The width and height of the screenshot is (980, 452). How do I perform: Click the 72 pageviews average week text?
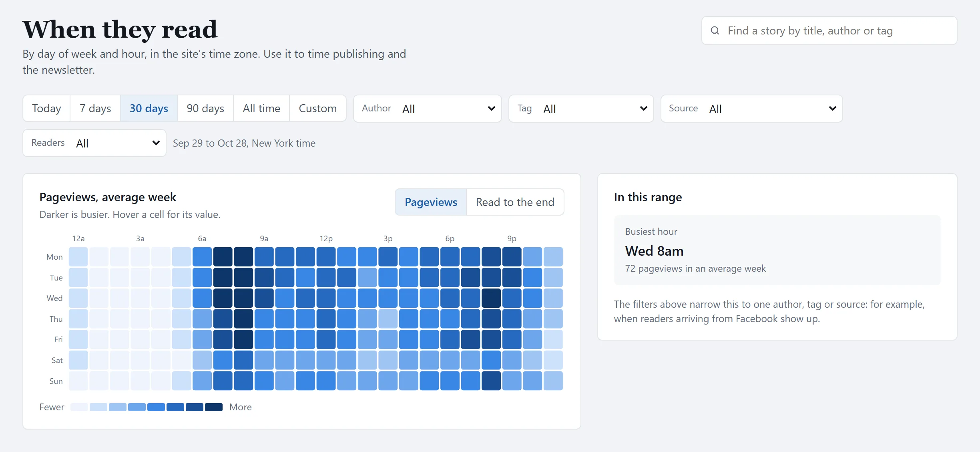pyautogui.click(x=695, y=268)
